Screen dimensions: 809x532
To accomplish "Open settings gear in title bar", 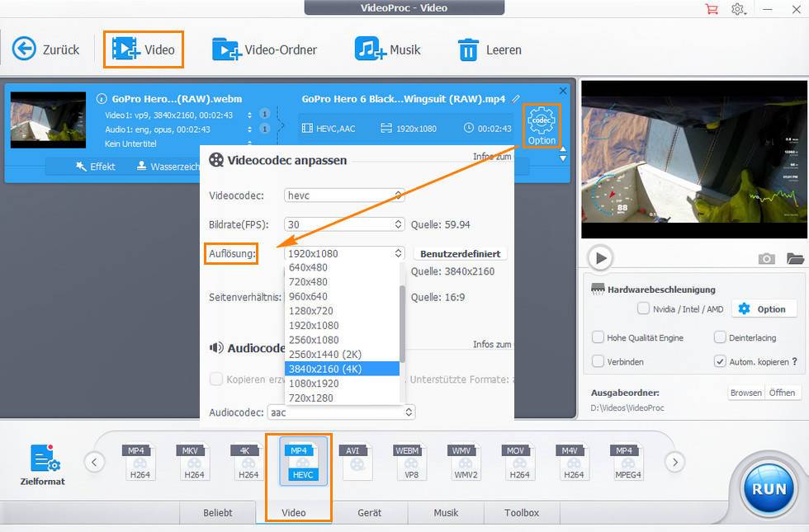I will click(x=738, y=9).
